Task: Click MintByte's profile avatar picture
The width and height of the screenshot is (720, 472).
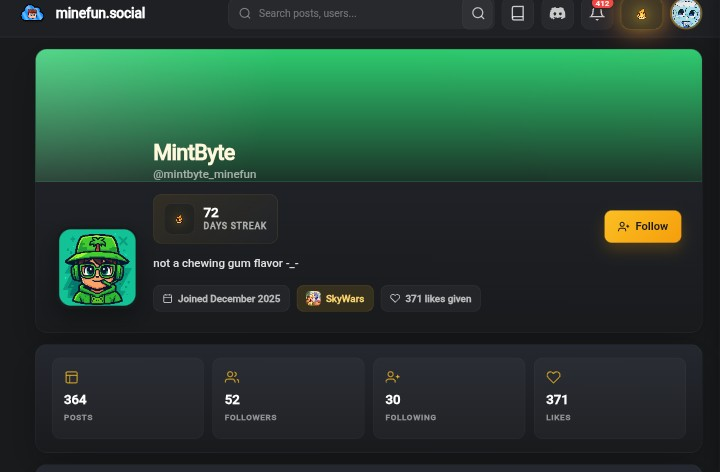Action: [x=97, y=267]
